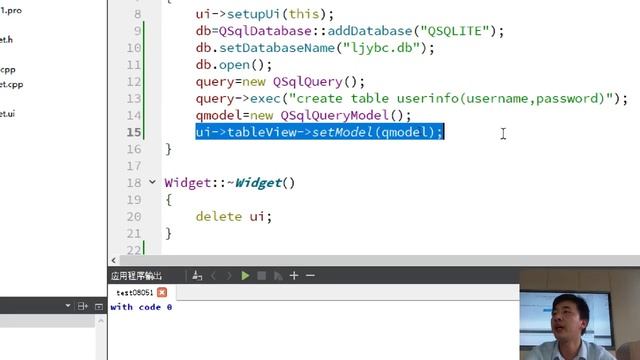Image resolution: width=640 pixels, height=360 pixels.
Task: Open the et.cpp source file in the tree
Action: pyautogui.click(x=11, y=84)
